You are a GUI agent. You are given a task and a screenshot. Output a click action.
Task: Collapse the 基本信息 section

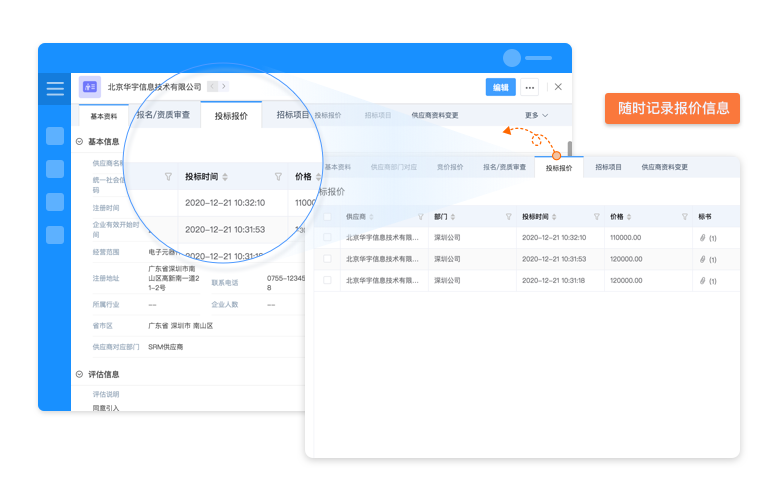coord(79,142)
